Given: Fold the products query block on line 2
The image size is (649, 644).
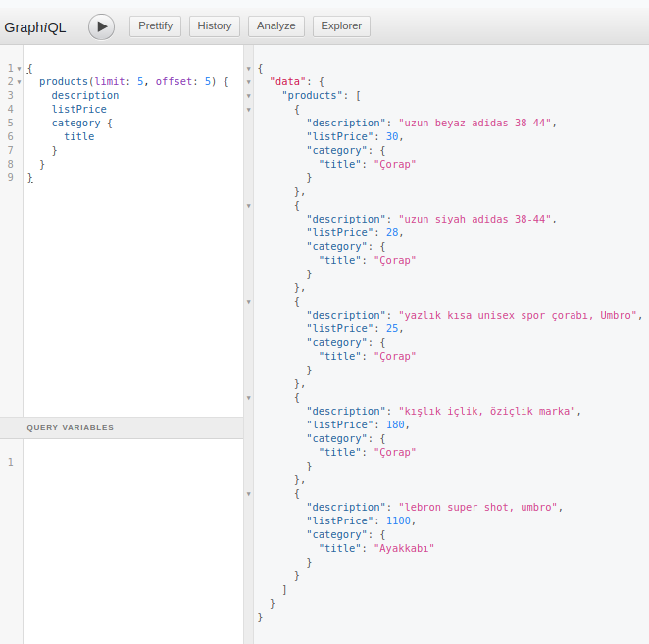Looking at the screenshot, I should (19, 82).
